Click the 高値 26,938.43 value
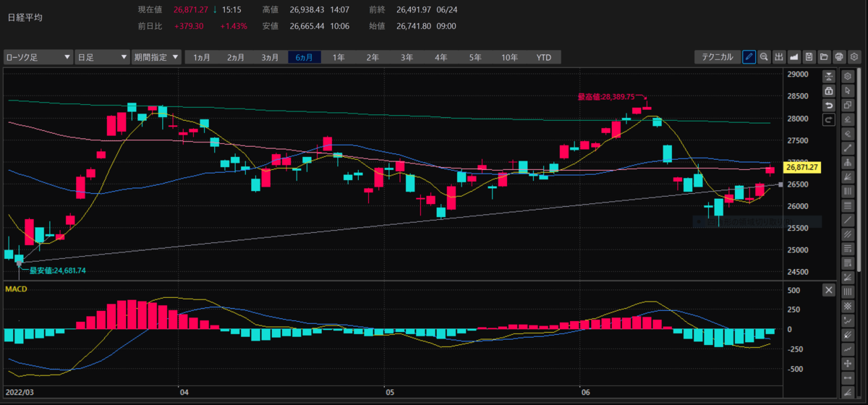 pyautogui.click(x=307, y=9)
